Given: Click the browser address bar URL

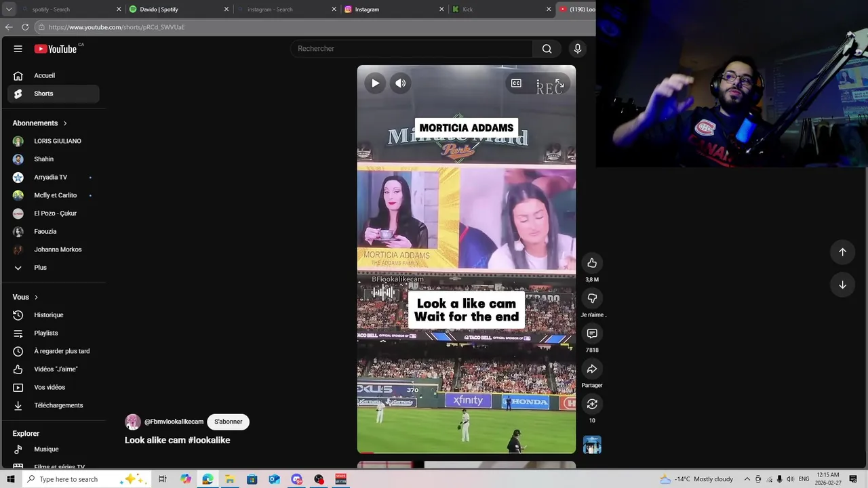Looking at the screenshot, I should (x=117, y=27).
